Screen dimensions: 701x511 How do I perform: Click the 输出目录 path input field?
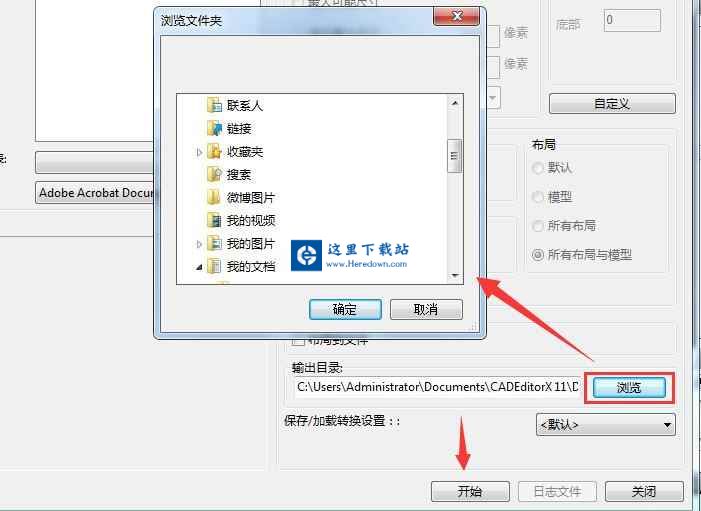[438, 387]
